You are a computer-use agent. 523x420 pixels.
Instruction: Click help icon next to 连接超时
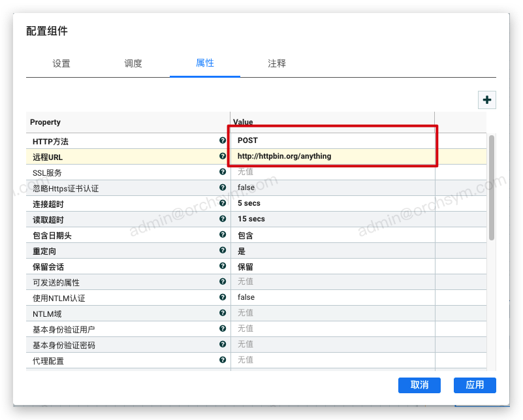pos(223,203)
